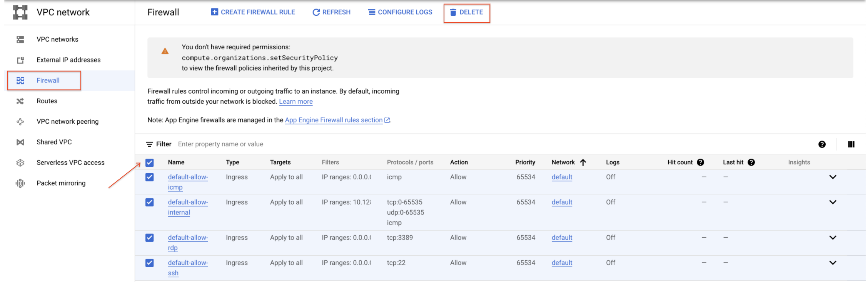Click the Firewall page title
The height and width of the screenshot is (285, 868).
click(163, 12)
